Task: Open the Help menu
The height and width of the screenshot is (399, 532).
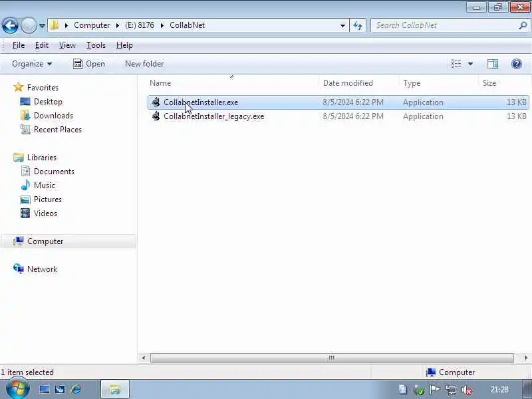Action: point(124,45)
